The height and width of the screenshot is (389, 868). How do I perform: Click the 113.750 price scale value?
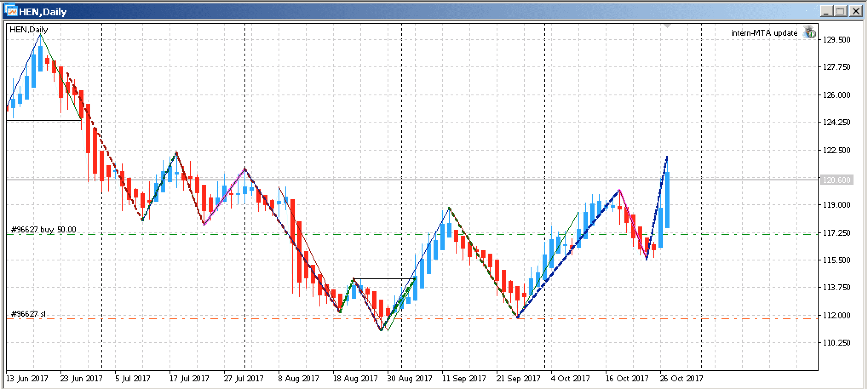(x=836, y=288)
